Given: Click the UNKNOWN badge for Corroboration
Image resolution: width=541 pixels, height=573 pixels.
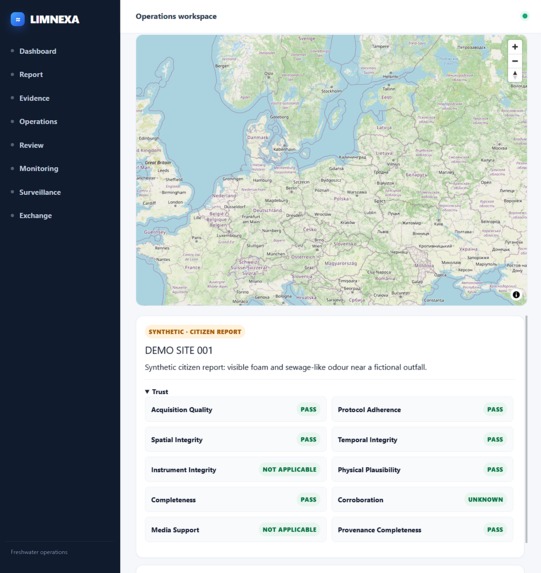Looking at the screenshot, I should point(485,500).
